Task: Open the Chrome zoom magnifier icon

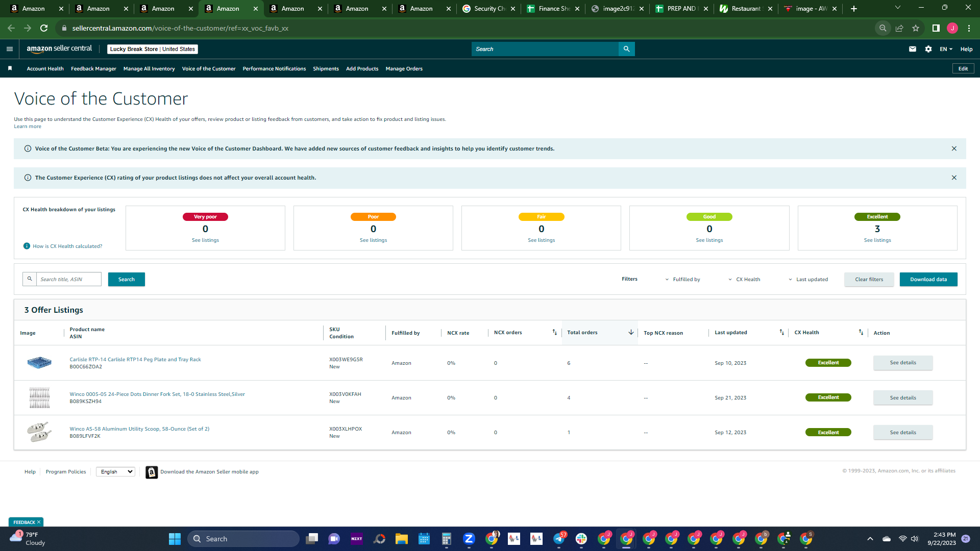Action: (x=883, y=28)
